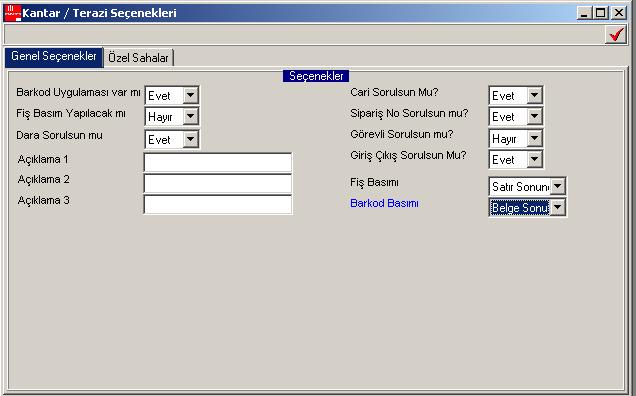Expand Giriş Çıkış Sorulsun Mu dropdown
Viewport: 636px width, 396px height.
534,159
